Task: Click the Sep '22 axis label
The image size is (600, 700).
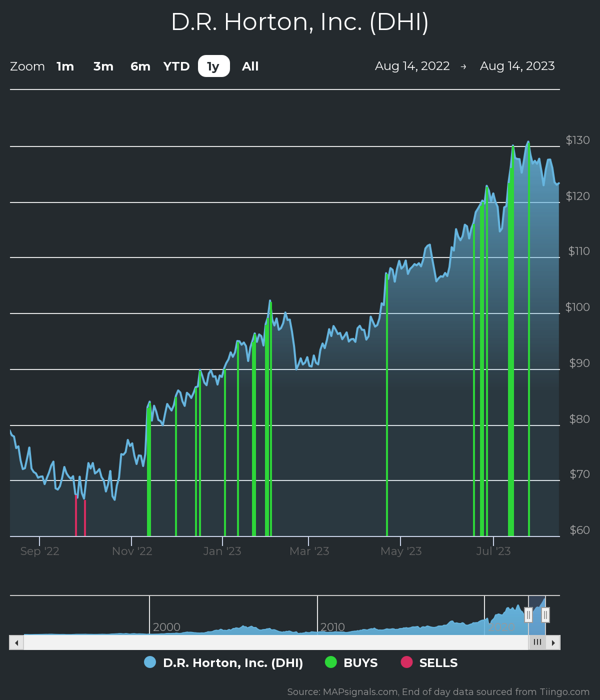Action: click(x=40, y=551)
